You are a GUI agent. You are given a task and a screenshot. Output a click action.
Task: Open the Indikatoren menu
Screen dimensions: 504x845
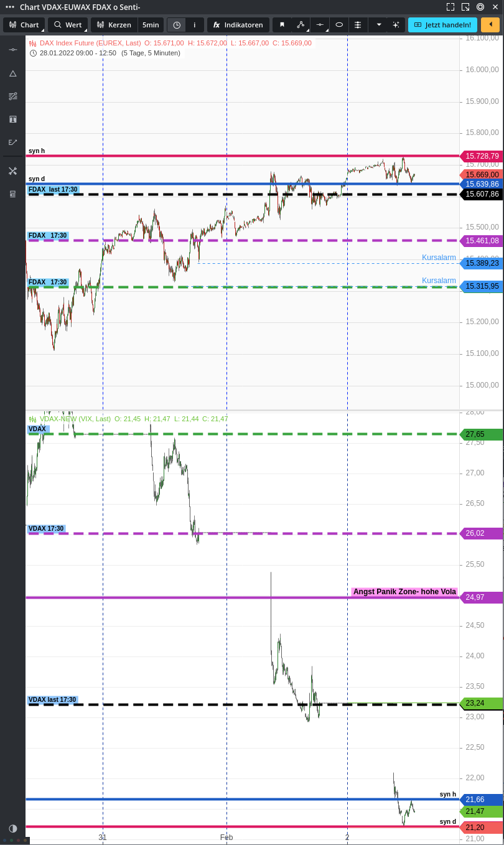[x=238, y=25]
